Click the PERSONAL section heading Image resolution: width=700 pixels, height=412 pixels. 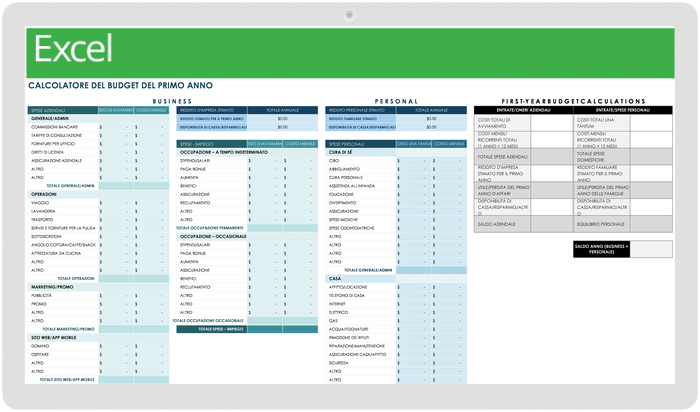[396, 101]
